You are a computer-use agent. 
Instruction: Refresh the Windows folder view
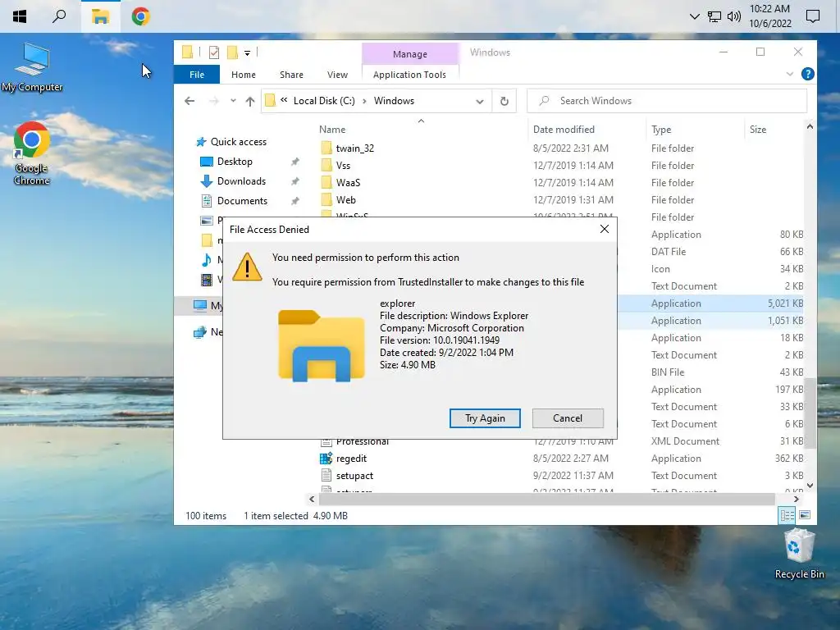pyautogui.click(x=504, y=101)
